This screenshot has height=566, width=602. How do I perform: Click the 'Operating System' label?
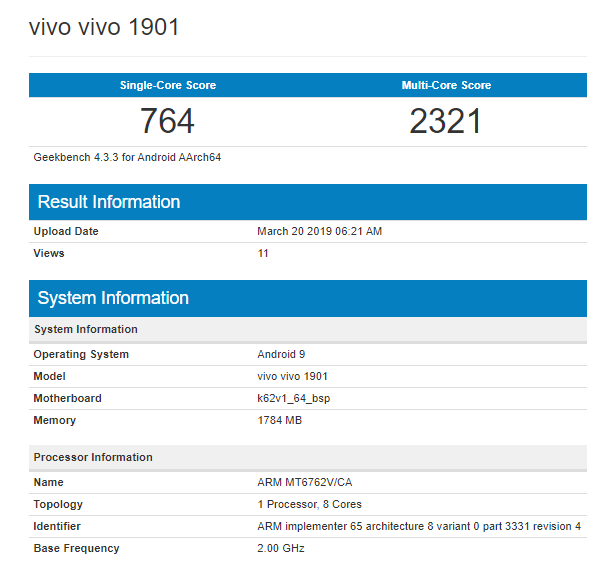[81, 354]
